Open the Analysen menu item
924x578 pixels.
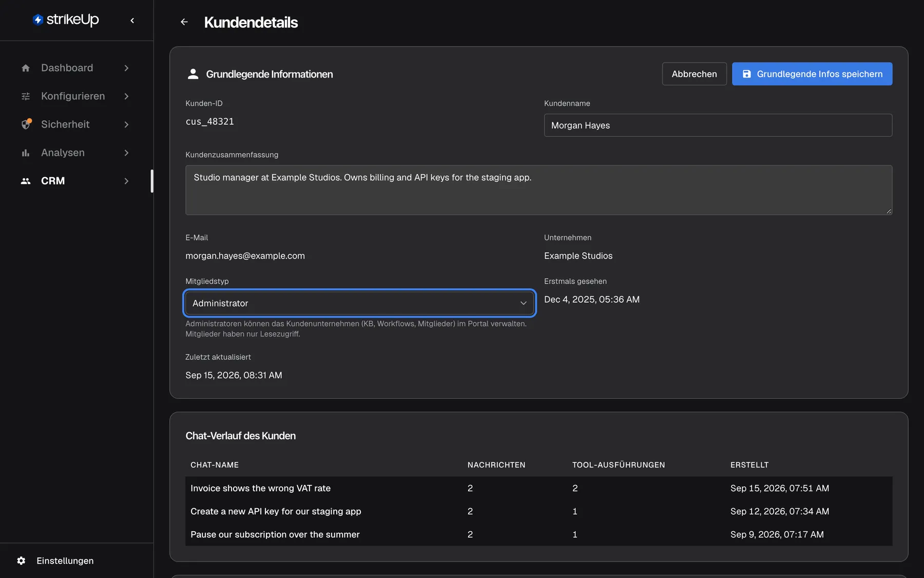(76, 153)
